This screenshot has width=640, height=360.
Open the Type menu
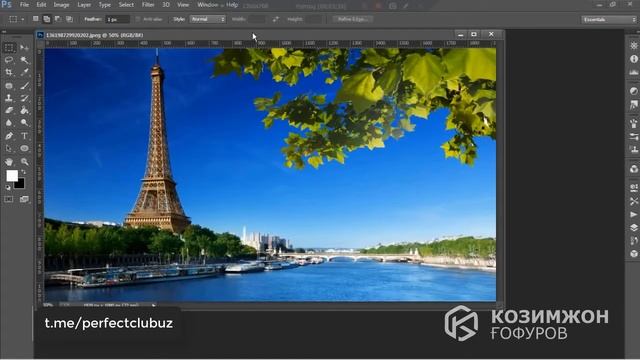(104, 5)
